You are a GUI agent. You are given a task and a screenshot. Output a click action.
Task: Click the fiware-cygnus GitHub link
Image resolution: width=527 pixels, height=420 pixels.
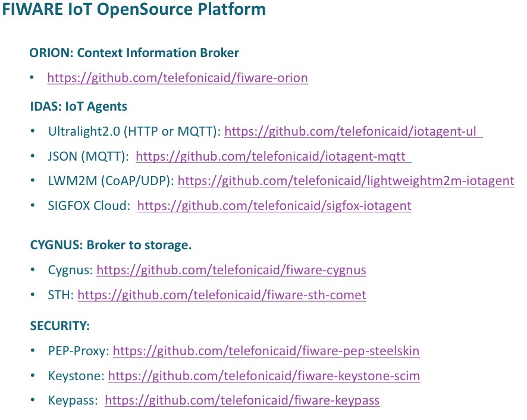231,270
